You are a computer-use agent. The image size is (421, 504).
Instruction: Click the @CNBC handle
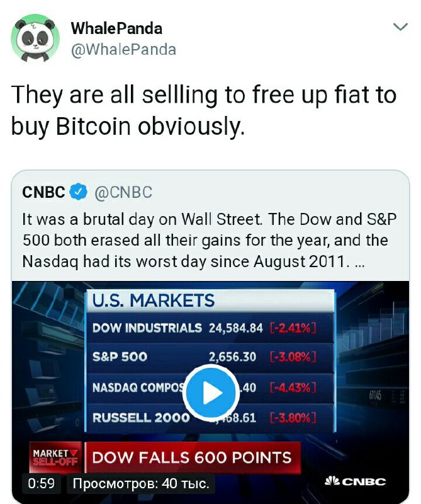(x=123, y=192)
